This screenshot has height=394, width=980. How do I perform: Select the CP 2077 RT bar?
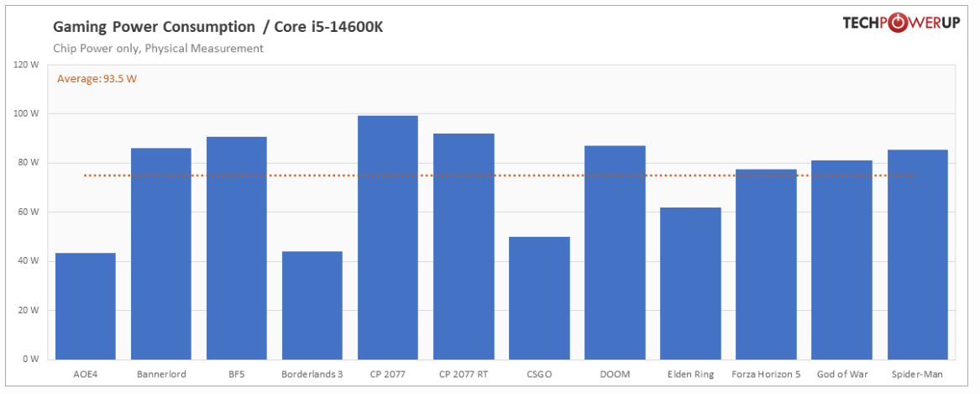coord(464,246)
